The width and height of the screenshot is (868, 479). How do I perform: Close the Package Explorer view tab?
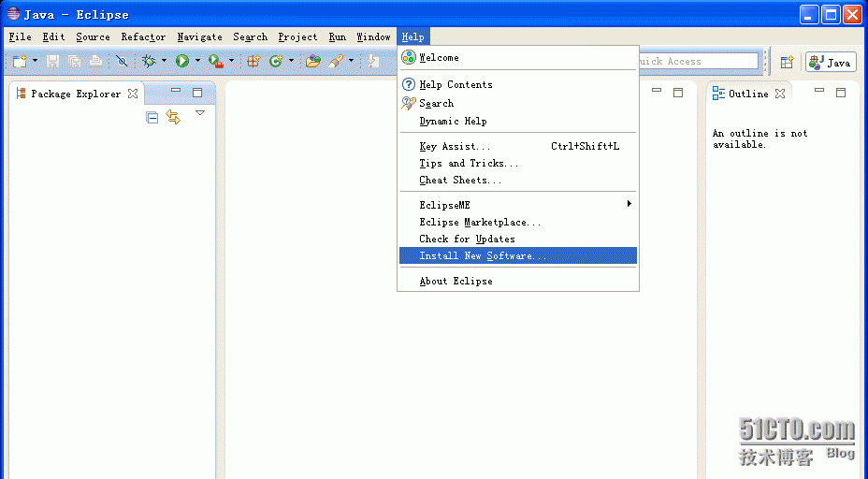(133, 94)
